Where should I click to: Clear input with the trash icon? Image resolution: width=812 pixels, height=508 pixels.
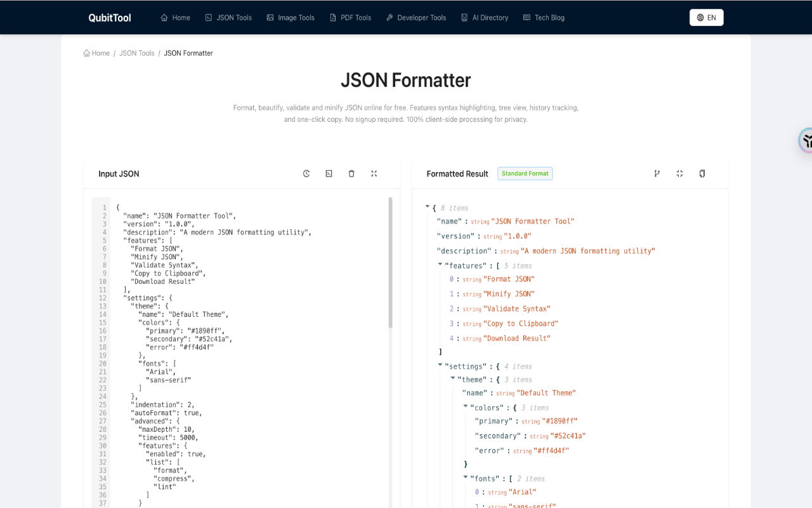(x=351, y=173)
